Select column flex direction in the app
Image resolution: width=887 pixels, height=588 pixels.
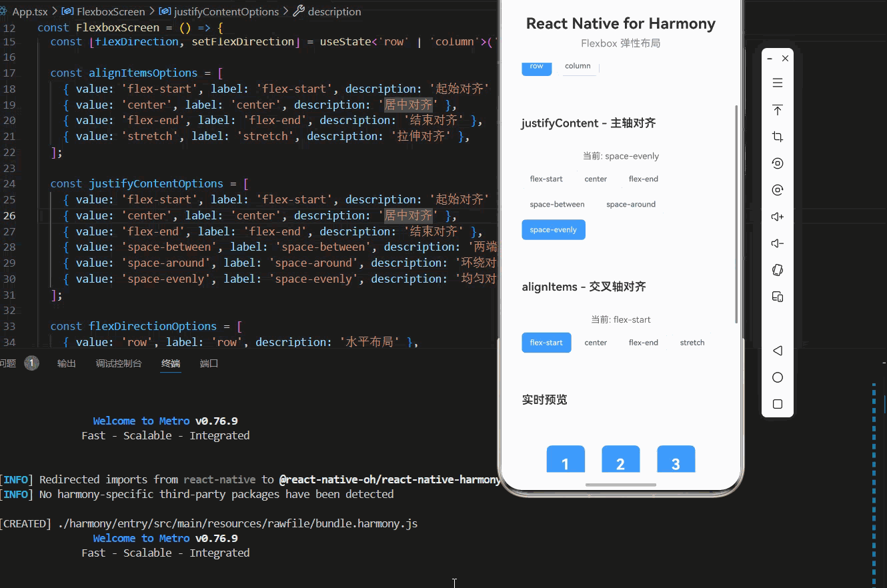[578, 67]
